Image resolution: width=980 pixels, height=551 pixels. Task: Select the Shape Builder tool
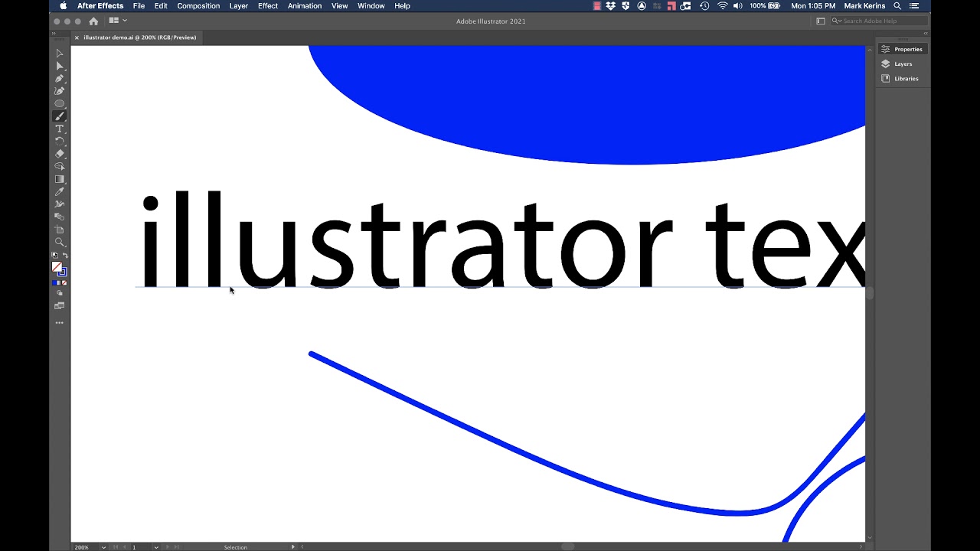(59, 166)
